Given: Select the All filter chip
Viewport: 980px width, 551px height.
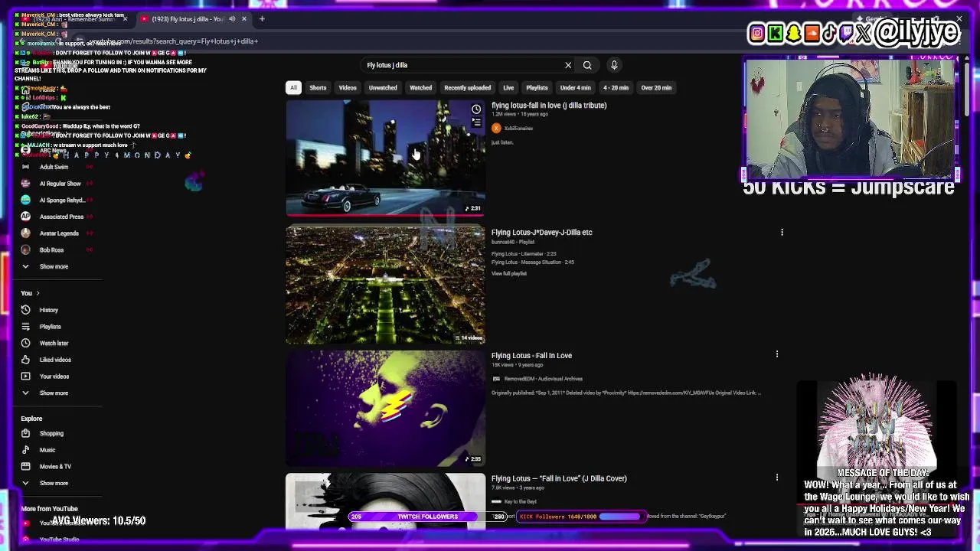Looking at the screenshot, I should click(293, 88).
